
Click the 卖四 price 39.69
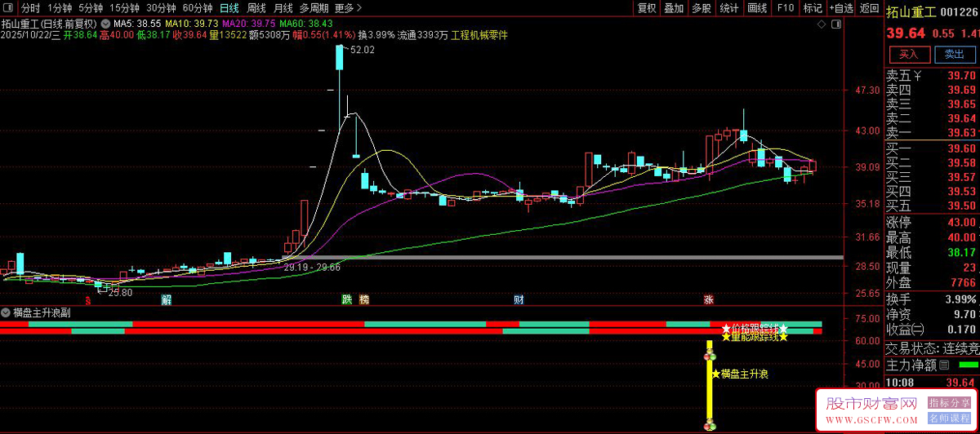(961, 90)
